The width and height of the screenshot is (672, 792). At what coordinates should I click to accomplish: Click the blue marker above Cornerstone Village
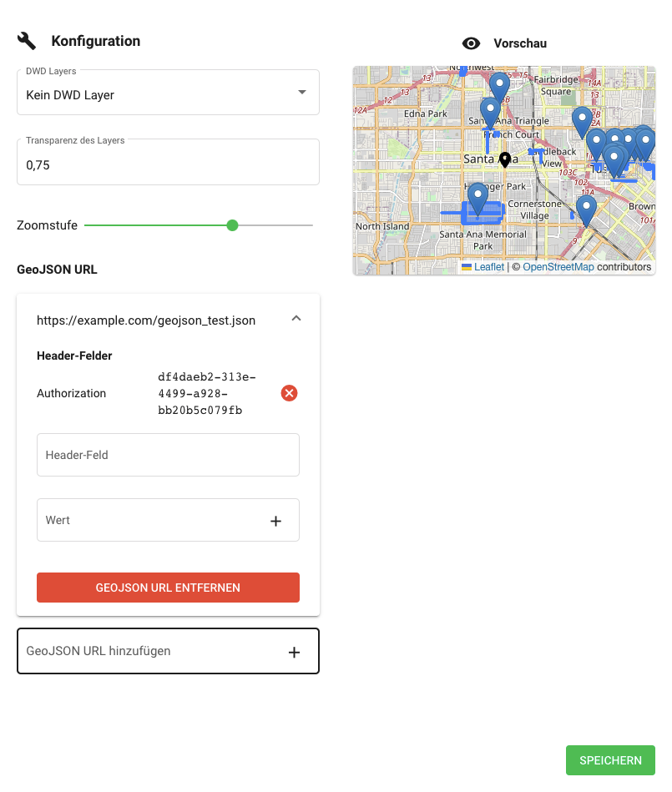(x=587, y=209)
